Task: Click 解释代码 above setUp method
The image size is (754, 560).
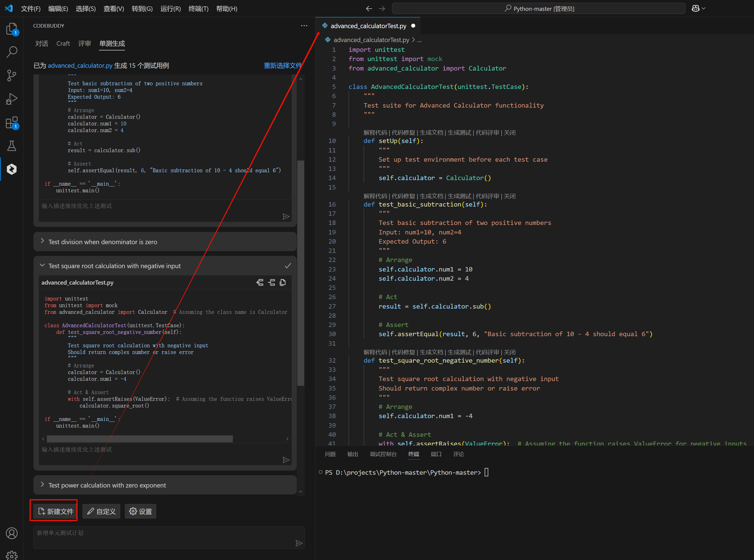Action: [x=375, y=132]
